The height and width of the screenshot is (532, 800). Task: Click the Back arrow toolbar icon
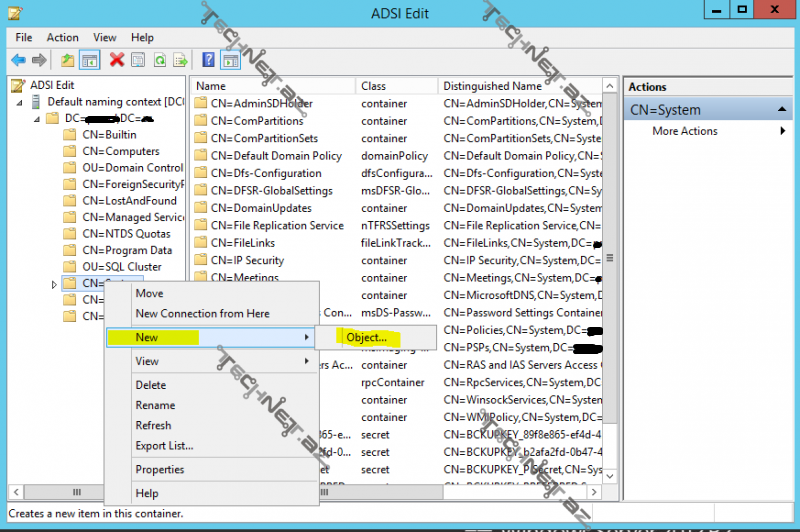[18, 60]
